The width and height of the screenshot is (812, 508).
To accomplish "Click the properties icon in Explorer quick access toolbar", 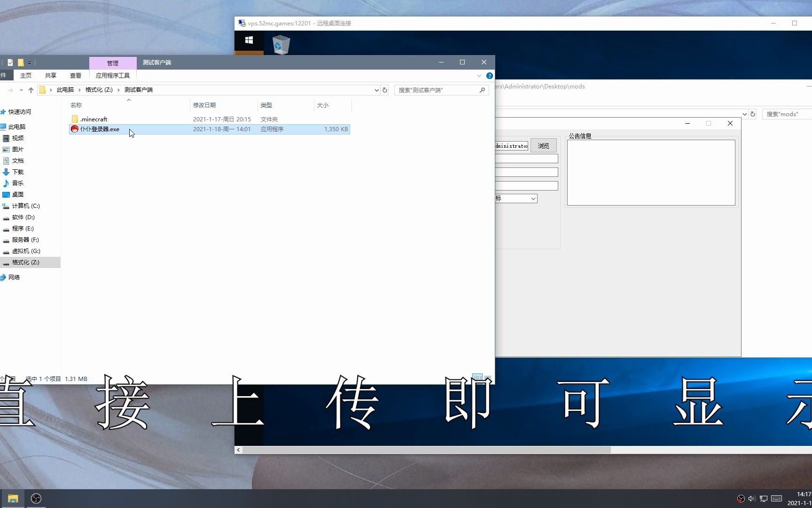I will (x=10, y=63).
